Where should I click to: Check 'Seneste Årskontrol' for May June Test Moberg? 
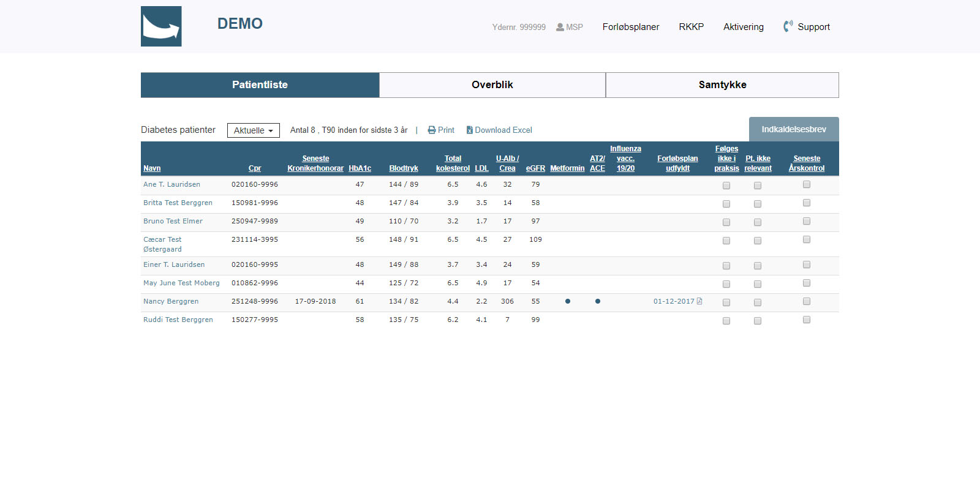807,283
